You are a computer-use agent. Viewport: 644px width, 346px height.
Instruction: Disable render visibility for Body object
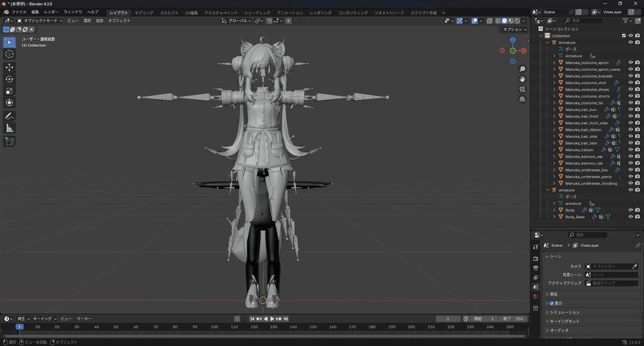click(637, 210)
